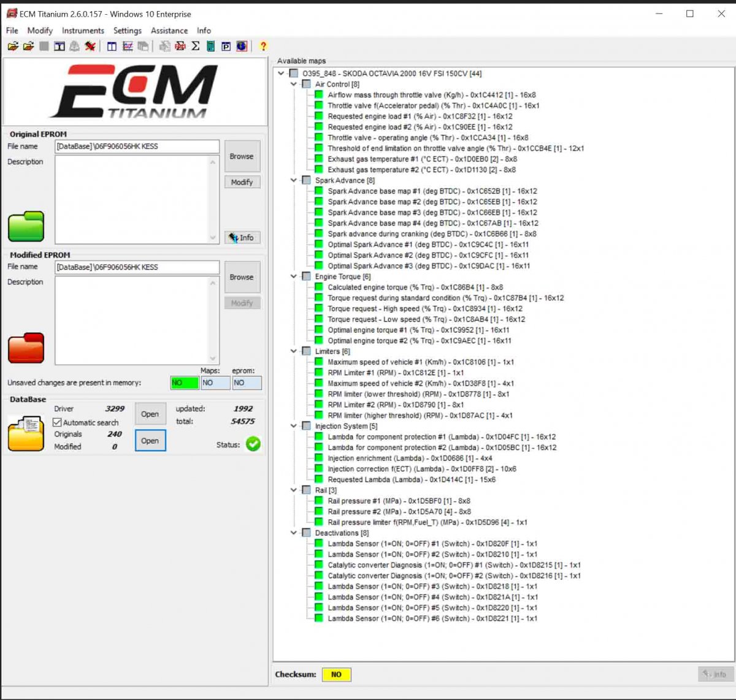The height and width of the screenshot is (700, 736).
Task: Collapse the Injection System group
Action: pos(294,426)
